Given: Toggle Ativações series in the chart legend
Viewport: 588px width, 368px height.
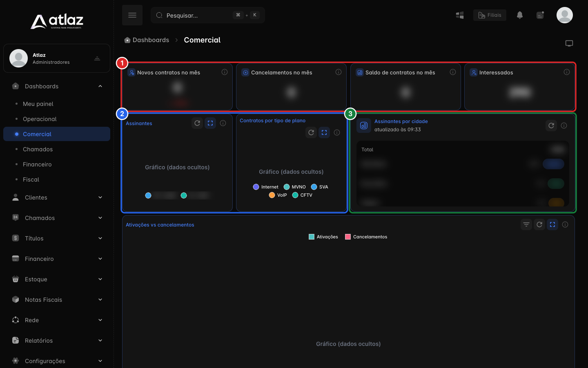Looking at the screenshot, I should 323,237.
